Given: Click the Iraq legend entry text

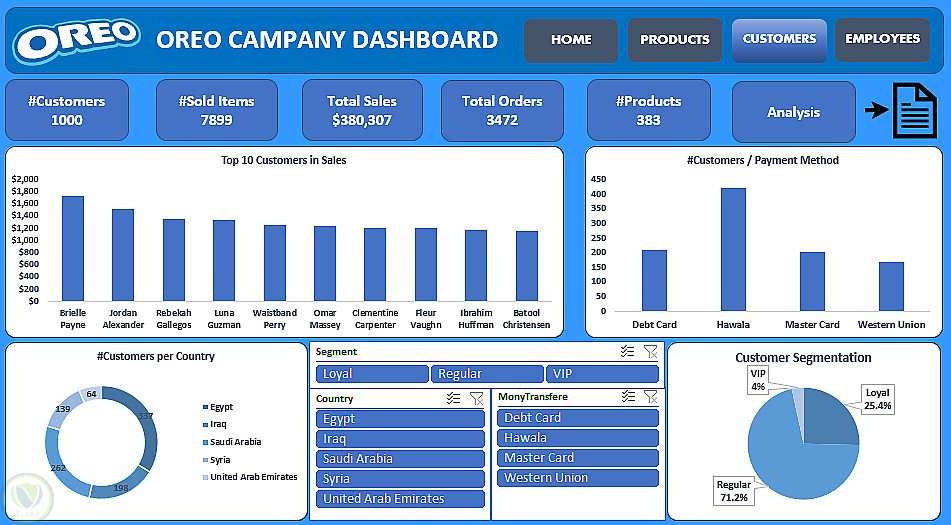Looking at the screenshot, I should click(218, 424).
